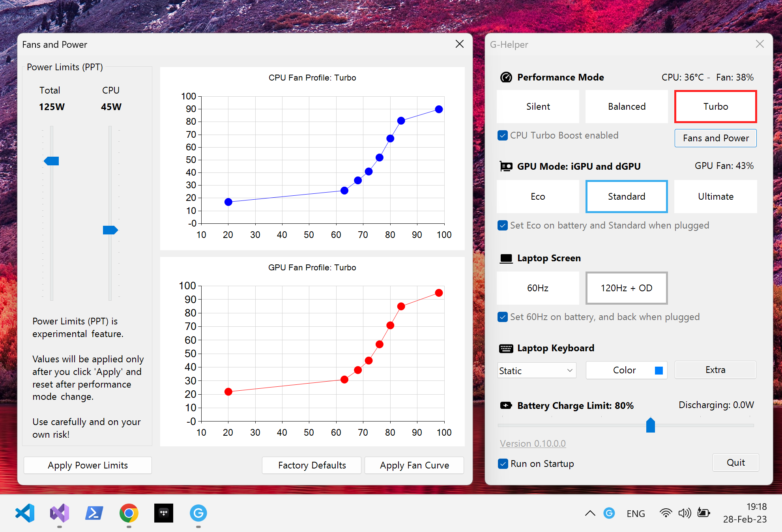Launch Visual Studio purple taskbar icon

point(60,513)
